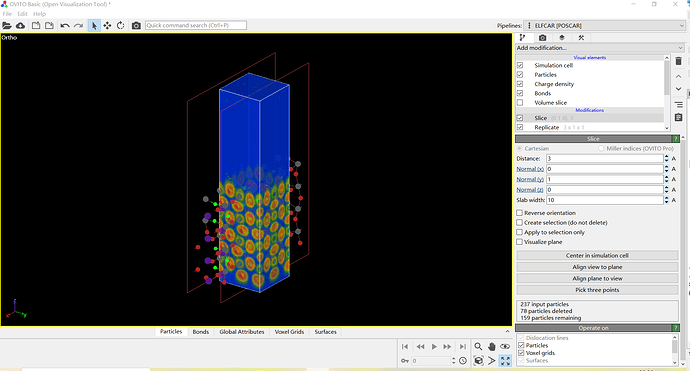Tick the Visualize plane checkbox

[x=520, y=242]
